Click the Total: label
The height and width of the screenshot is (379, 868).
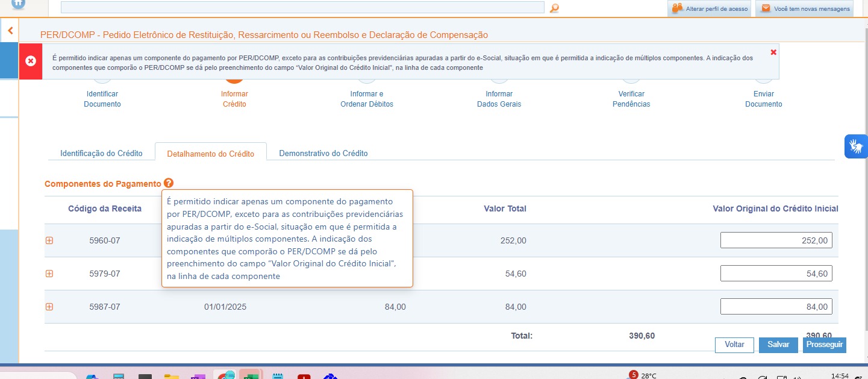[x=522, y=336]
